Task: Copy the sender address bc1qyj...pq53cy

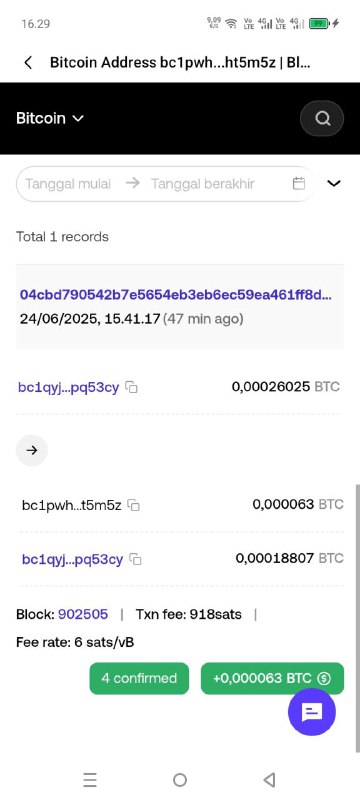Action: pos(132,387)
